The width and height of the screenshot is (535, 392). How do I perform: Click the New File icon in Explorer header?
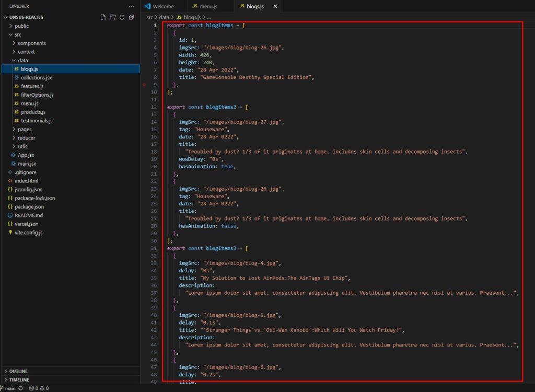pos(103,17)
